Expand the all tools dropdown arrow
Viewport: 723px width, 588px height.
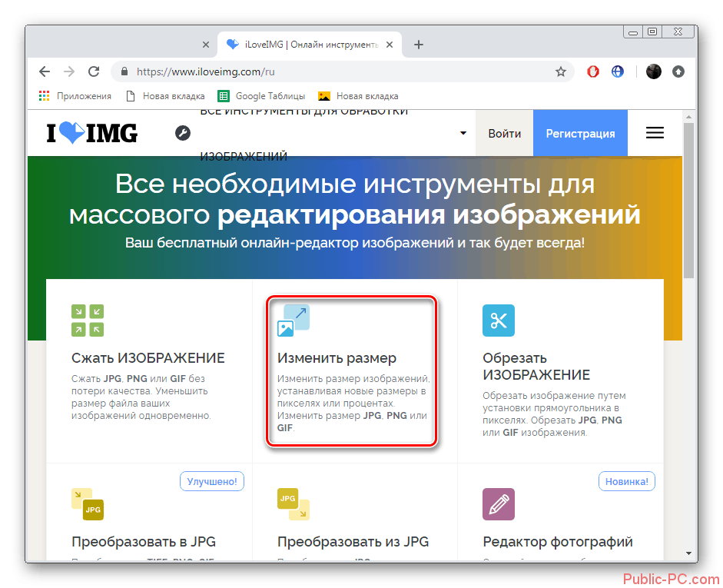tap(463, 133)
